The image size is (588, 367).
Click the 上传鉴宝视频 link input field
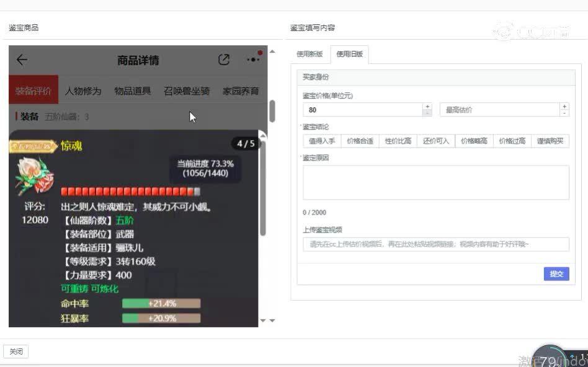tap(435, 244)
